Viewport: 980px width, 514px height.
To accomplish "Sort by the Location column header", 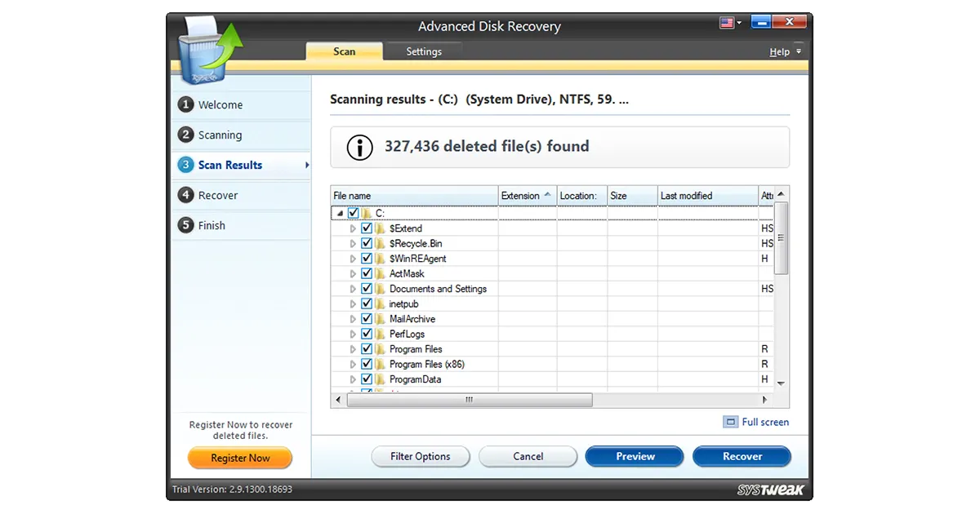I will point(582,196).
